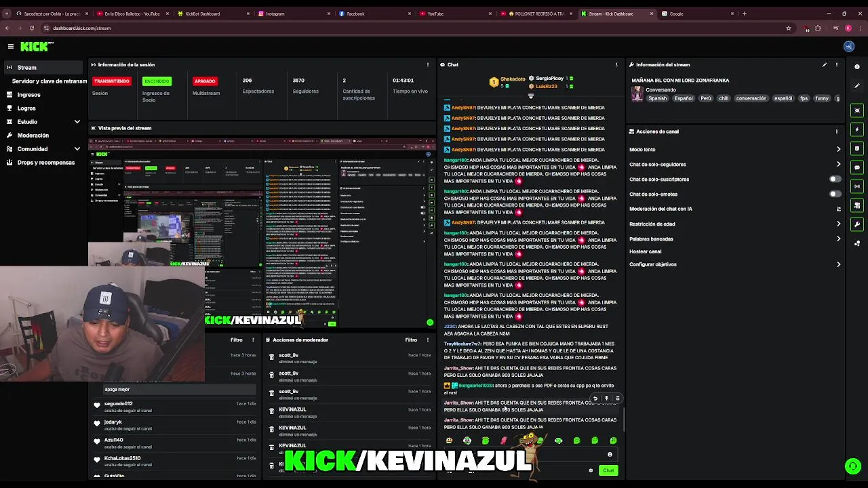The width and height of the screenshot is (868, 488).
Task: Toggle lightning activity widget in right sidebar
Action: [857, 129]
